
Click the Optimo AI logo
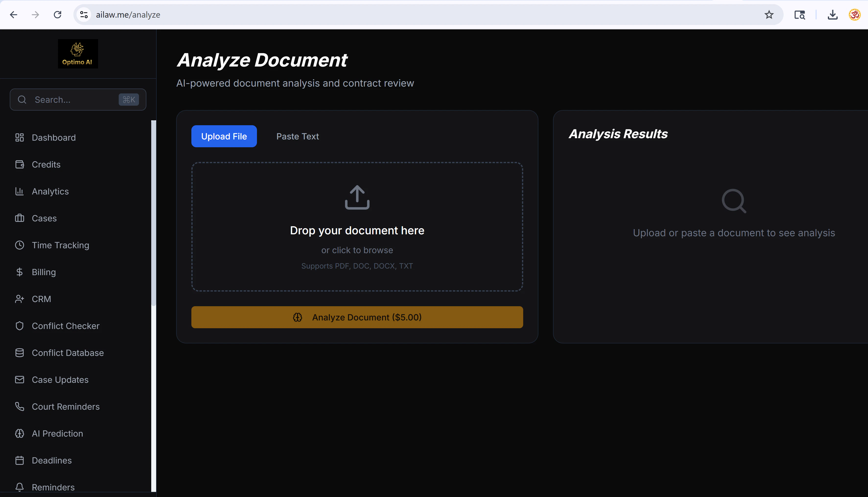pyautogui.click(x=78, y=54)
